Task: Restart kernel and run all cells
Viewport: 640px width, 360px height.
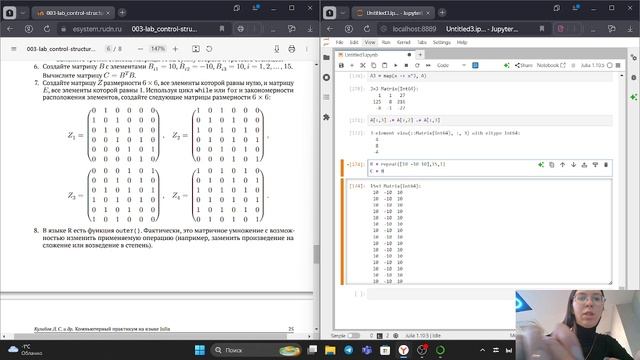Action: pos(428,65)
